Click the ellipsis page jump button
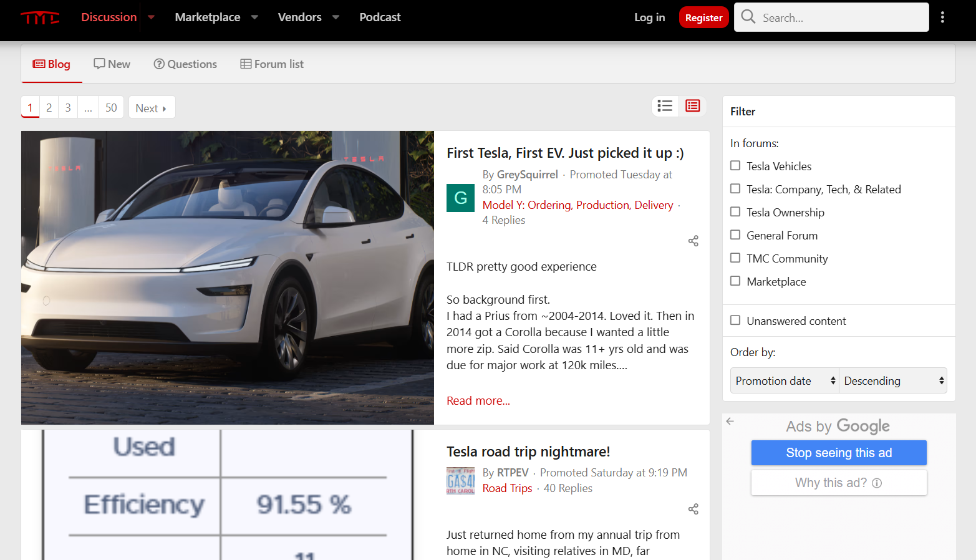 coord(88,107)
